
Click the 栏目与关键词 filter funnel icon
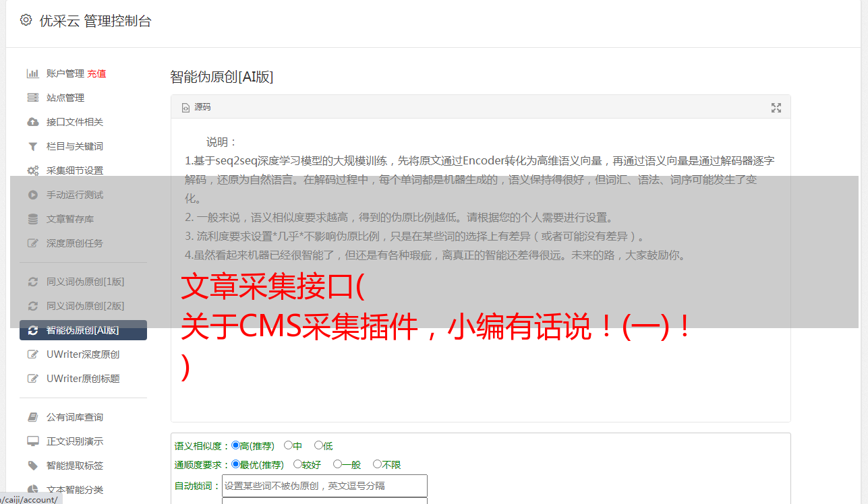tap(32, 146)
